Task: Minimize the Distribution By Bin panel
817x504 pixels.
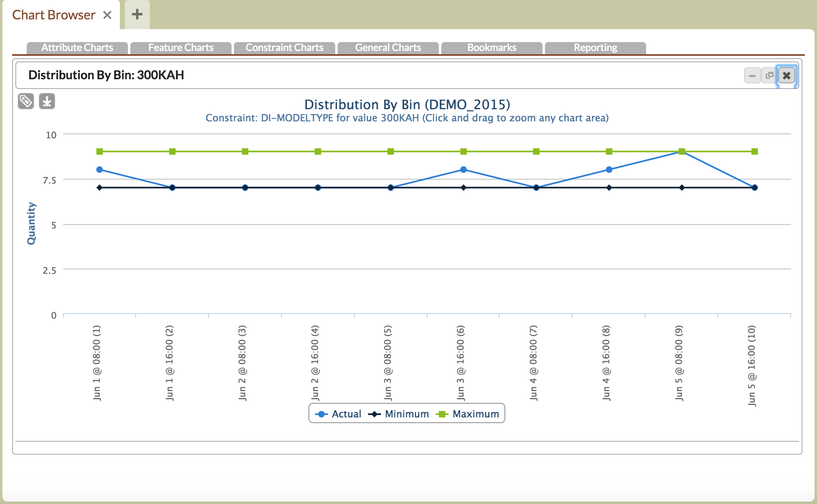Action: (752, 76)
